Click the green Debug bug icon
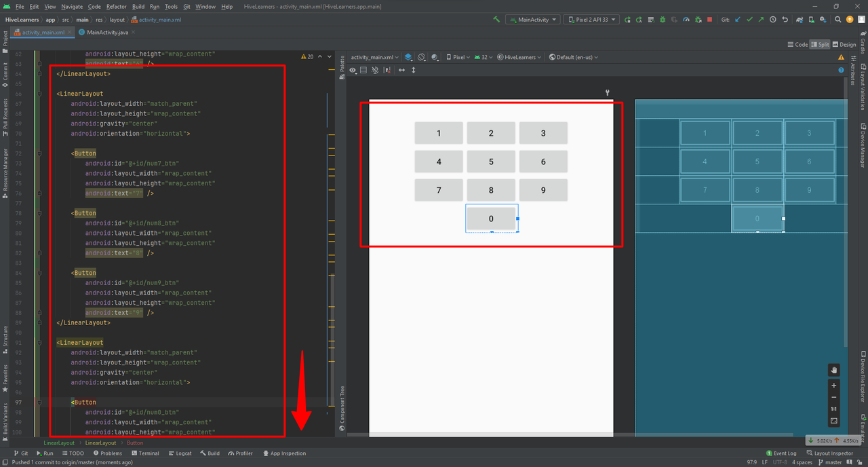868x467 pixels. (663, 20)
